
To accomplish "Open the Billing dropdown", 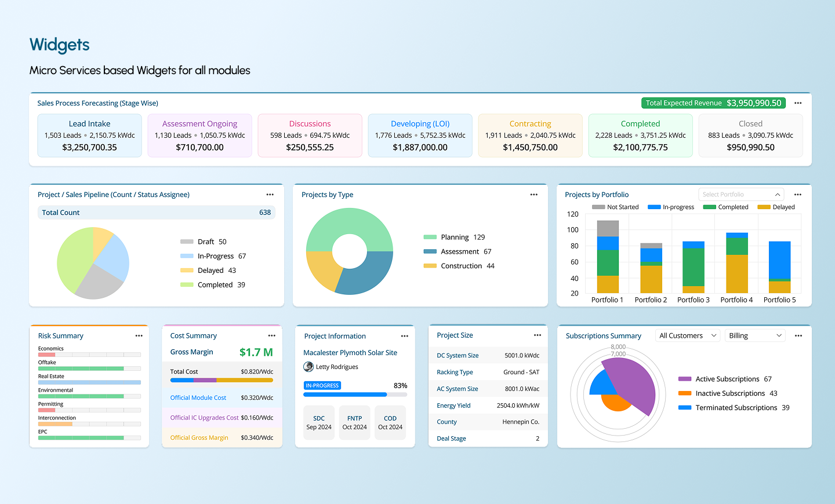I will point(756,336).
